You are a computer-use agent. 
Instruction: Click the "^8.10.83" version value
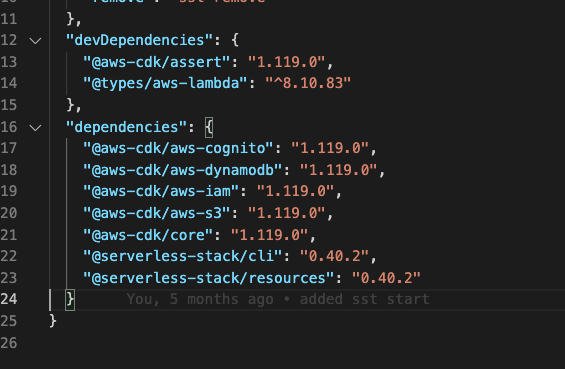[308, 83]
